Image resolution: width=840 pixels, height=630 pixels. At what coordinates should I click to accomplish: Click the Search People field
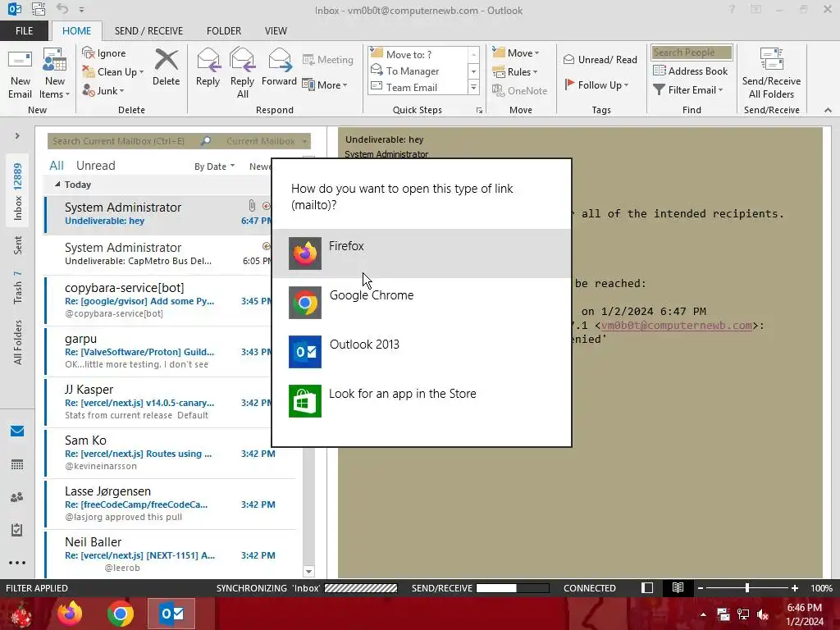click(692, 52)
